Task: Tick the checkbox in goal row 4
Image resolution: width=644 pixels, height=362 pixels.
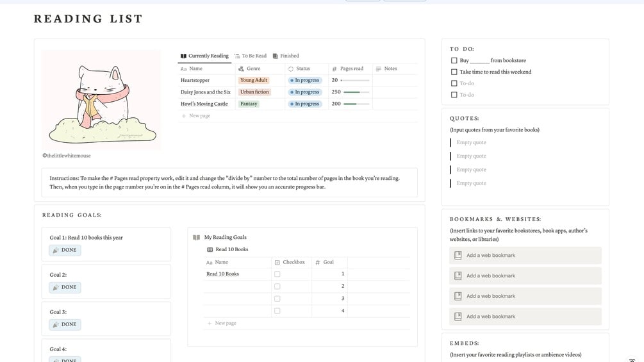Action: (x=277, y=311)
